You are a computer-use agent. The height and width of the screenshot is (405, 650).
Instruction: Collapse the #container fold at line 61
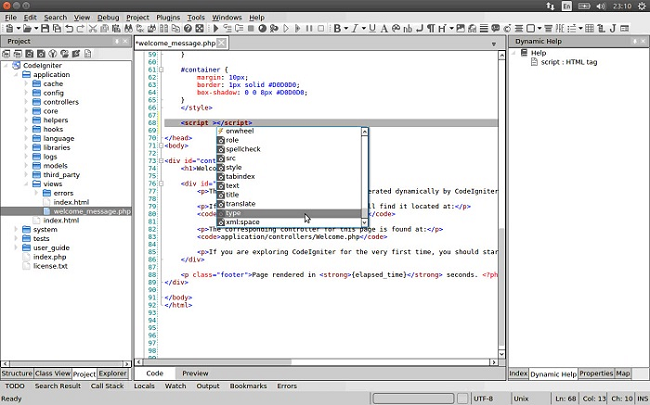[161, 70]
